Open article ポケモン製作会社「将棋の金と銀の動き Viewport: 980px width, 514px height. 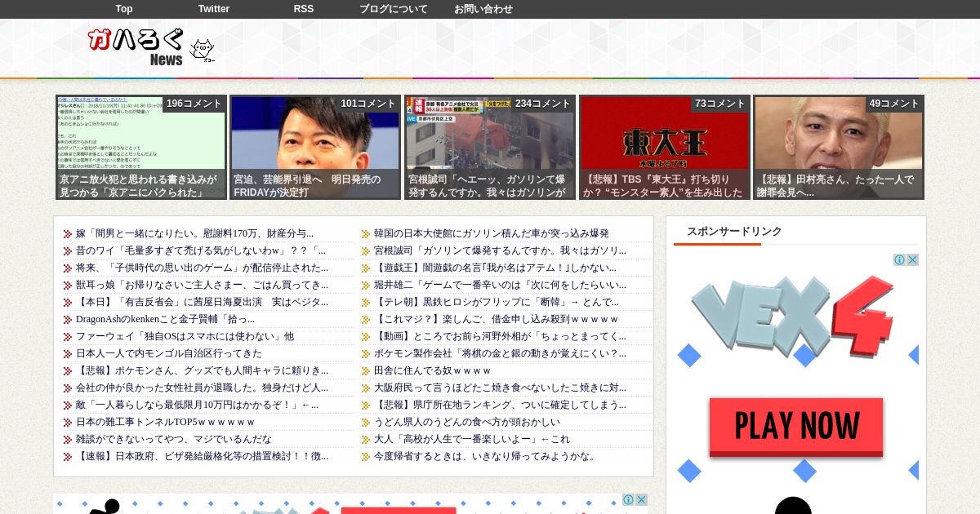pyautogui.click(x=500, y=353)
